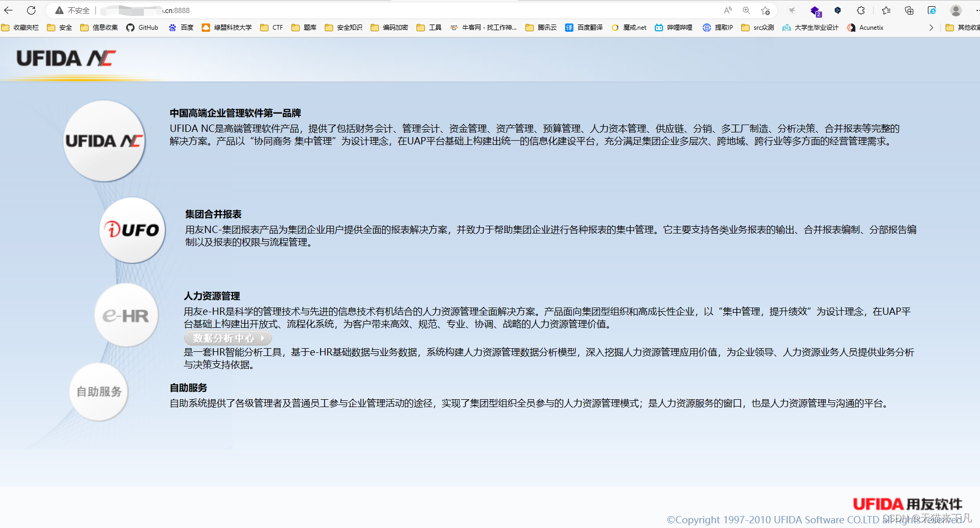The image size is (980, 528).
Task: Open the 题库 bookmark folder
Action: click(x=304, y=28)
